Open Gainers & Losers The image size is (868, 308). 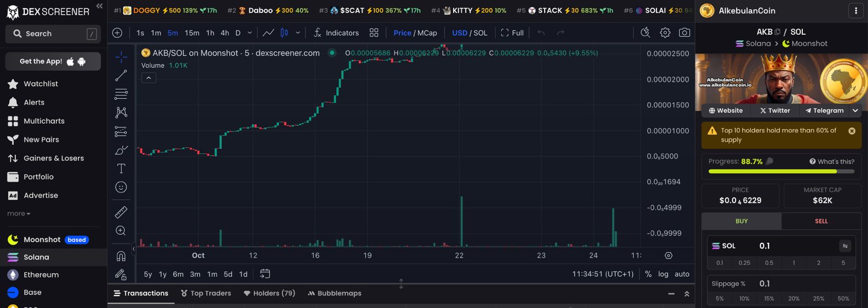pyautogui.click(x=53, y=158)
